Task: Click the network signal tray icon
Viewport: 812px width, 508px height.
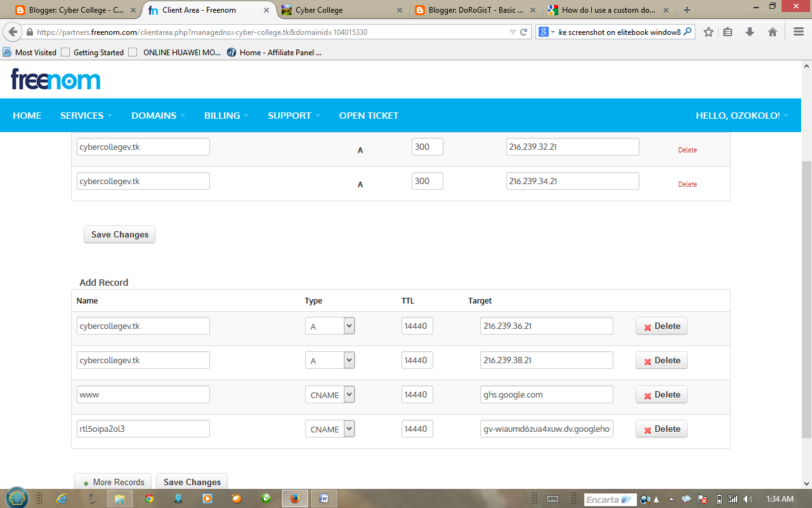Action: (x=733, y=499)
